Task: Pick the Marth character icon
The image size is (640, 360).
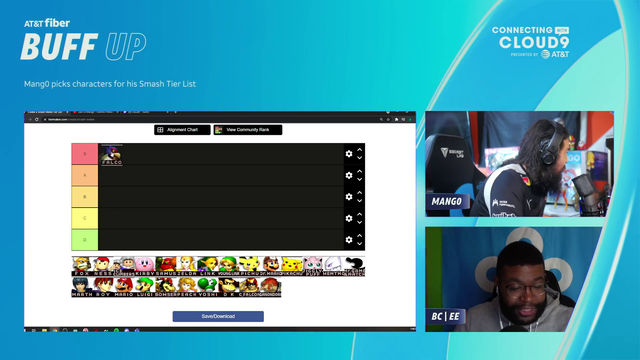Action: [x=82, y=287]
